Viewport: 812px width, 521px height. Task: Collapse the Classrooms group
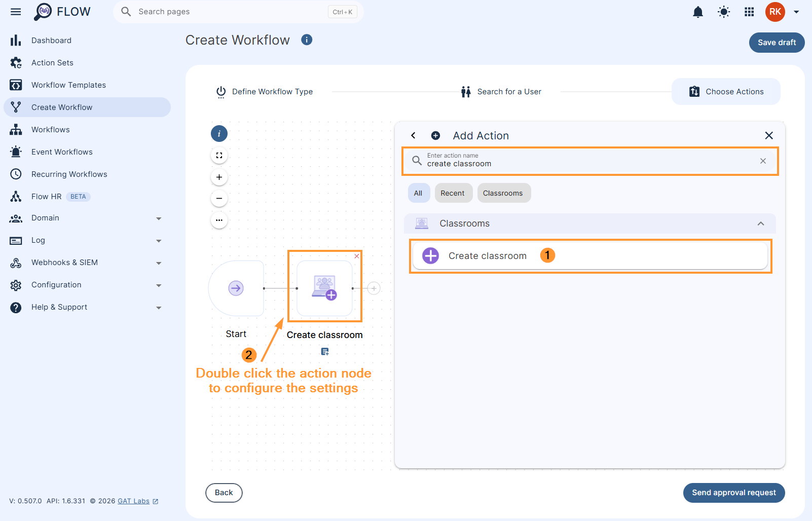click(761, 224)
